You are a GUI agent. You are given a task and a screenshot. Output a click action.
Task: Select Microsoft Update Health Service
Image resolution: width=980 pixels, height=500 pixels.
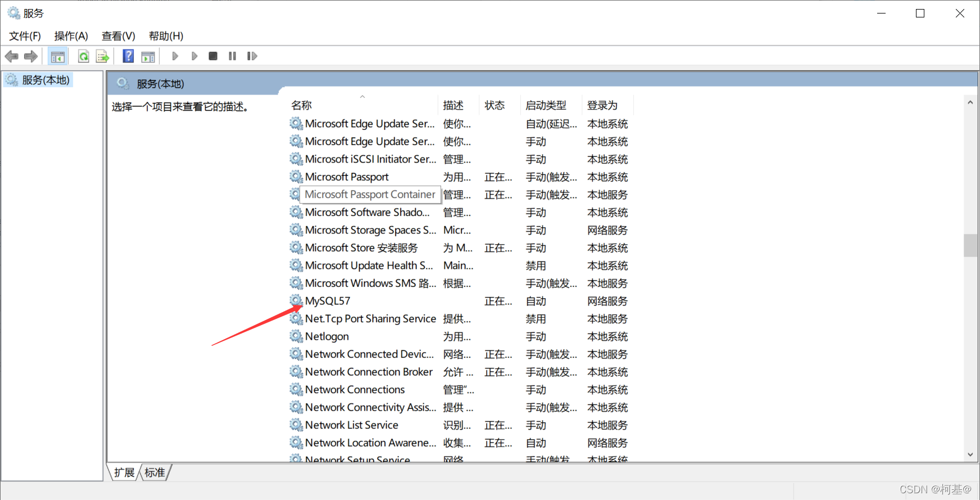point(369,265)
